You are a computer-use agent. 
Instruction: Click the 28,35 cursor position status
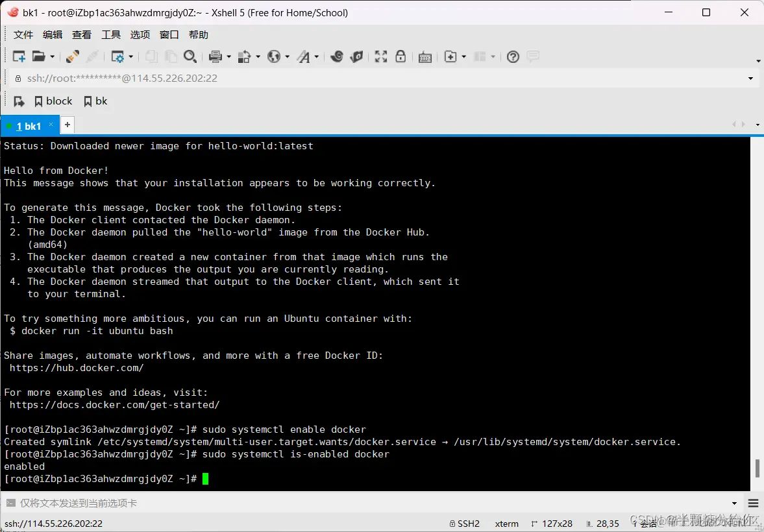pyautogui.click(x=603, y=524)
